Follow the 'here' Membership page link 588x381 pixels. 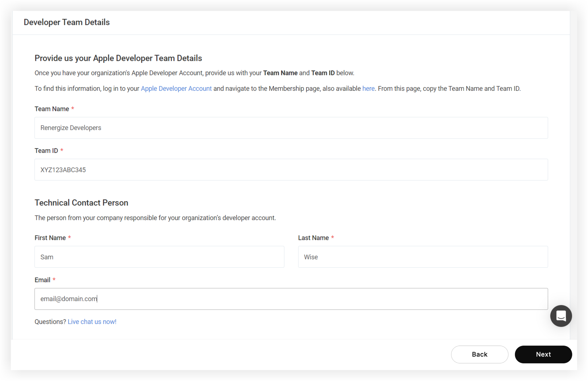pos(368,89)
